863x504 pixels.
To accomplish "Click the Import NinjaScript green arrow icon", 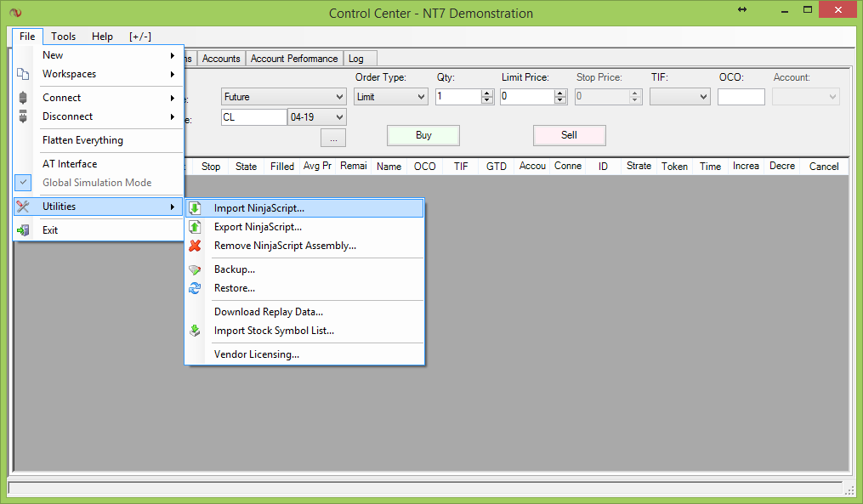I will (x=195, y=208).
